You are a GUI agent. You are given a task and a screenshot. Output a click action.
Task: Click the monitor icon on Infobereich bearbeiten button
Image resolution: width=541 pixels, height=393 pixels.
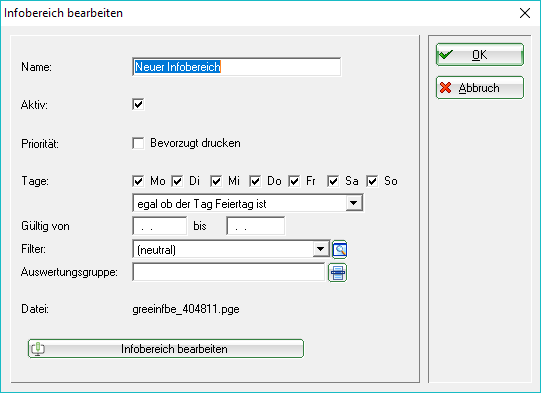[x=38, y=349]
